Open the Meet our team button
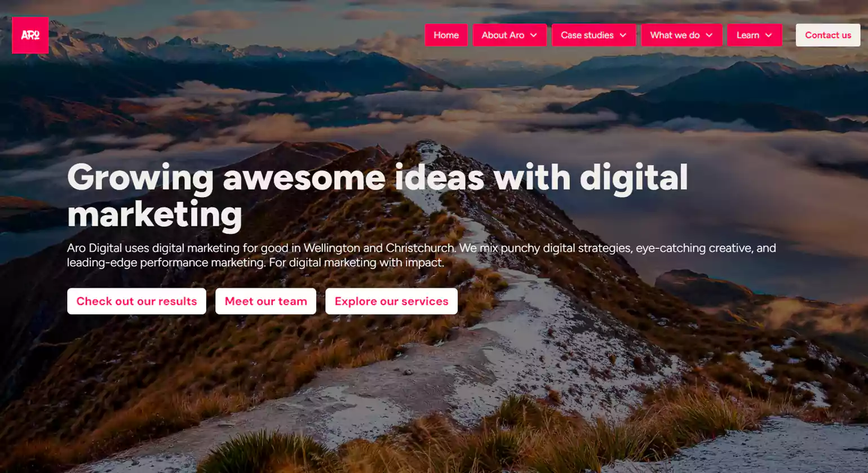868x473 pixels. click(x=265, y=301)
